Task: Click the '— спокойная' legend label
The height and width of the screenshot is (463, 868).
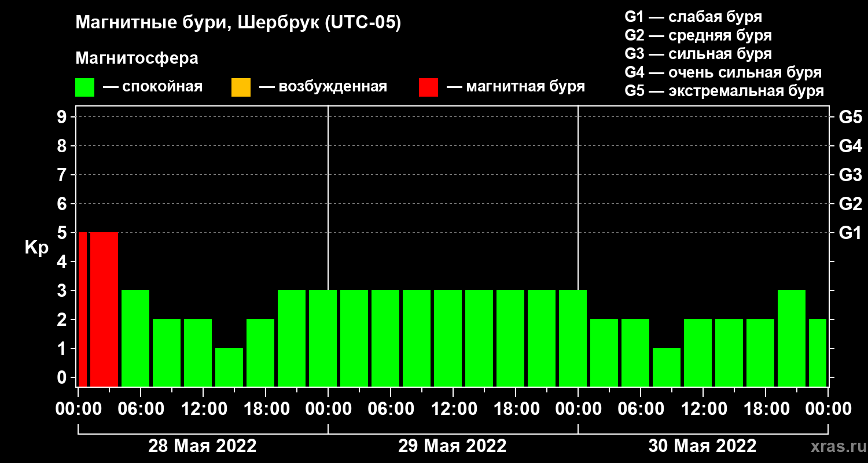Action: click(153, 87)
